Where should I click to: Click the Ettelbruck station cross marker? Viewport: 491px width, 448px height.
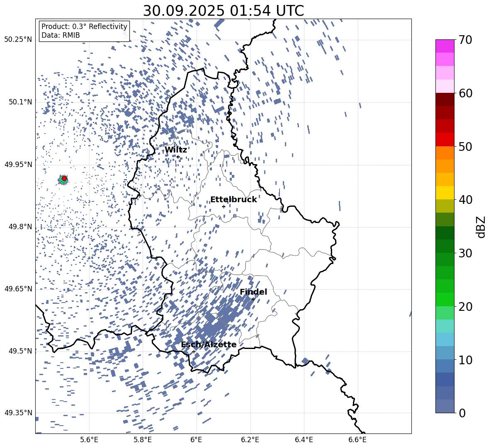[224, 206]
